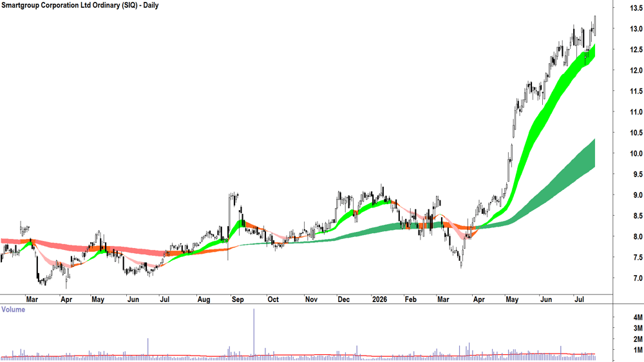Click the 'Feb' month label on time axis

coord(411,299)
